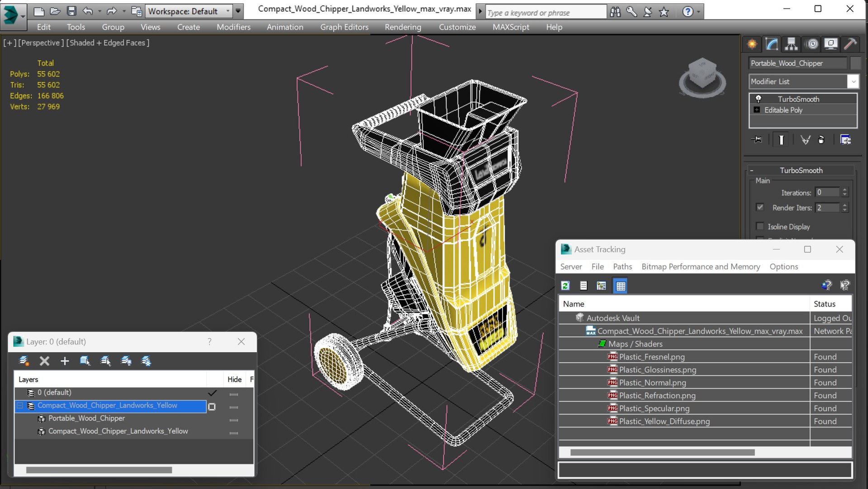Create a new layer in Layer dialog
The width and height of the screenshot is (868, 489).
tap(24, 361)
